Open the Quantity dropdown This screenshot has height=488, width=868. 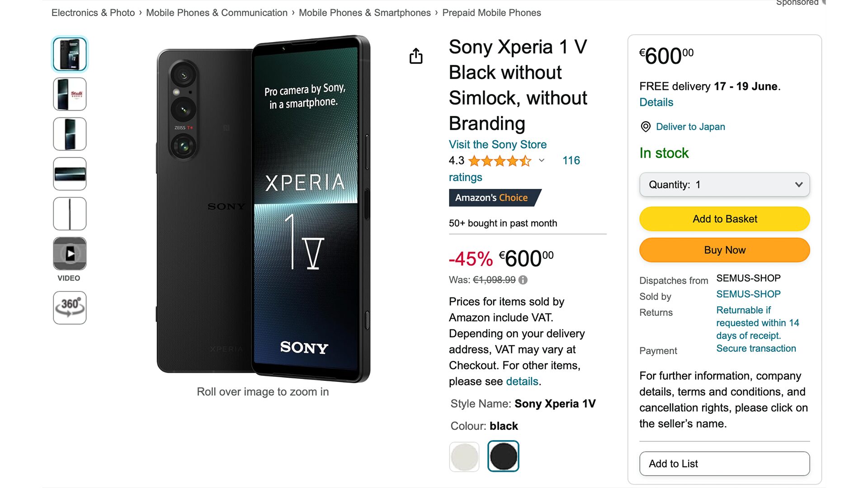(724, 185)
